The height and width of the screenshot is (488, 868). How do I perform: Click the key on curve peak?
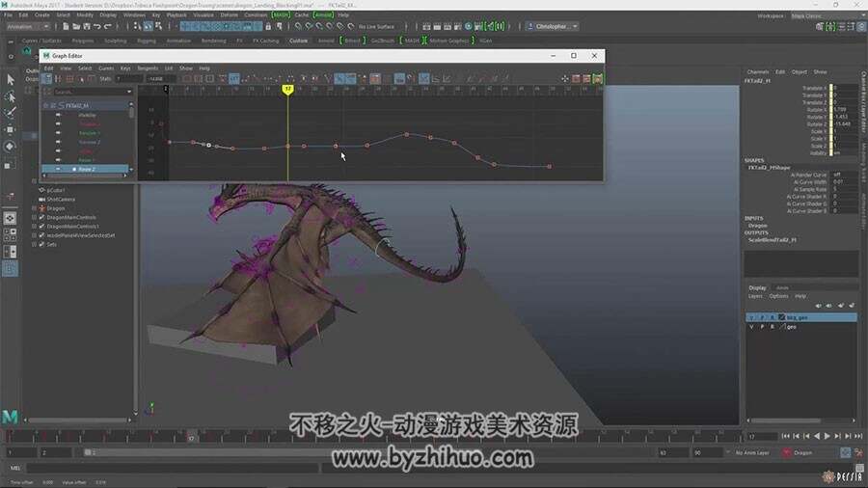pos(407,134)
